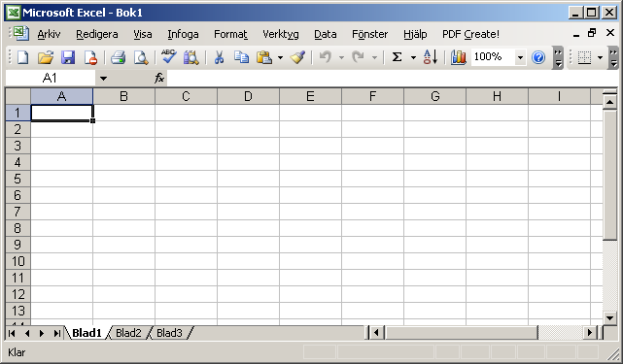Go to next sheet tab arrow
The width and height of the screenshot is (623, 364).
(x=42, y=334)
